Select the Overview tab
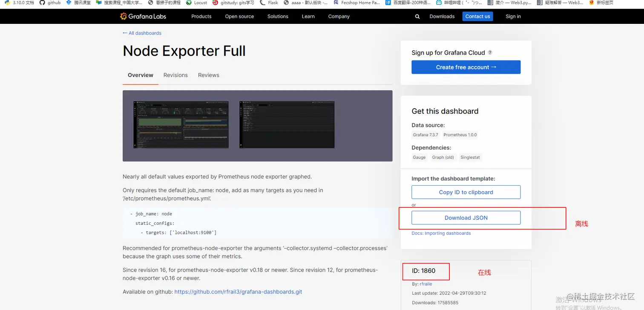This screenshot has height=310, width=644. tap(141, 75)
